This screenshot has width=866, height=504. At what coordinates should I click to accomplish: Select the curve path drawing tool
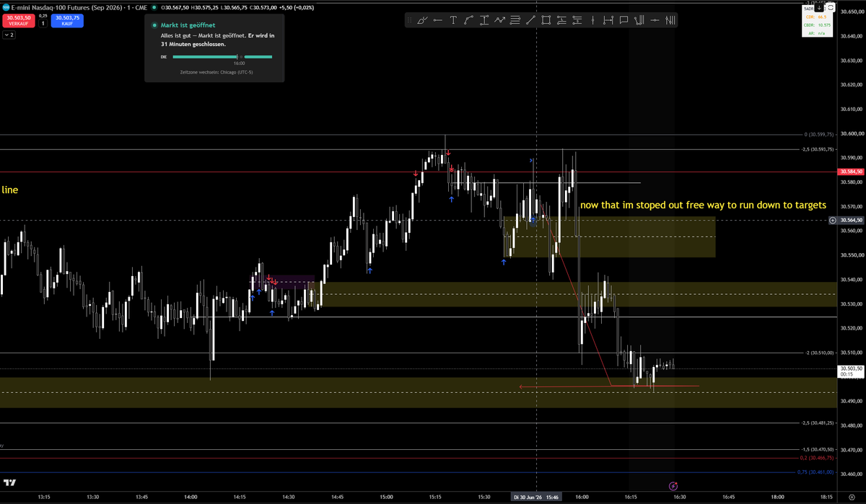pos(468,20)
